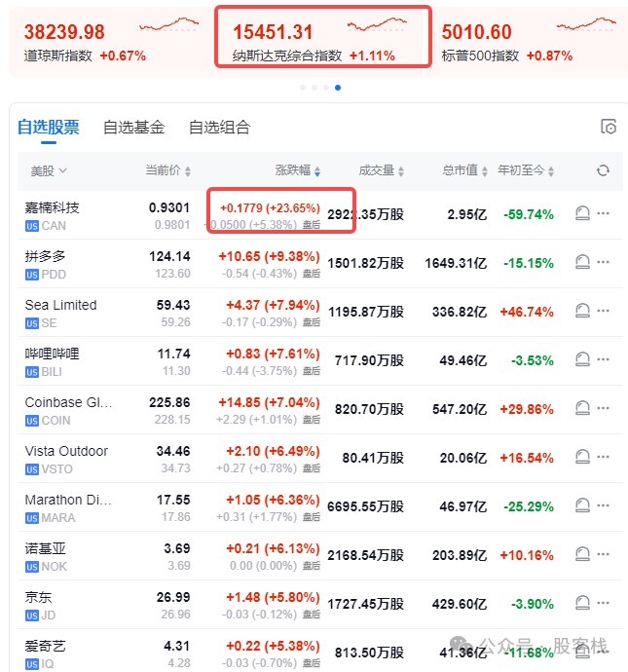Open 拼多多 PDD stock details
The height and width of the screenshot is (672, 628).
click(46, 265)
